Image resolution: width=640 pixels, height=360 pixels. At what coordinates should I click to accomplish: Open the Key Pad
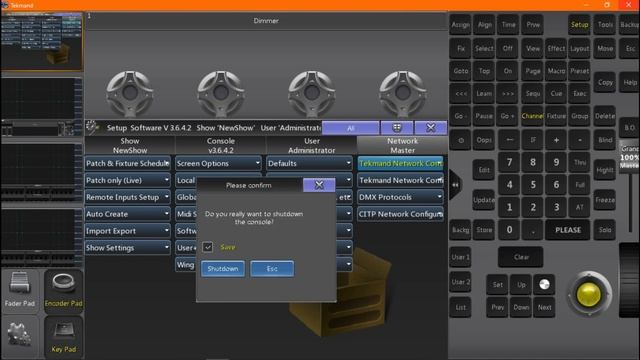click(64, 336)
